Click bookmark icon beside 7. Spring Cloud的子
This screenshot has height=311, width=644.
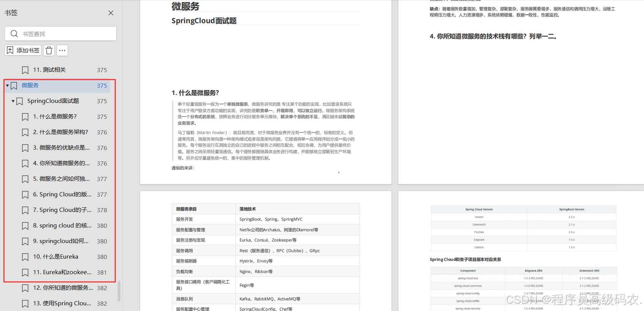coord(25,210)
